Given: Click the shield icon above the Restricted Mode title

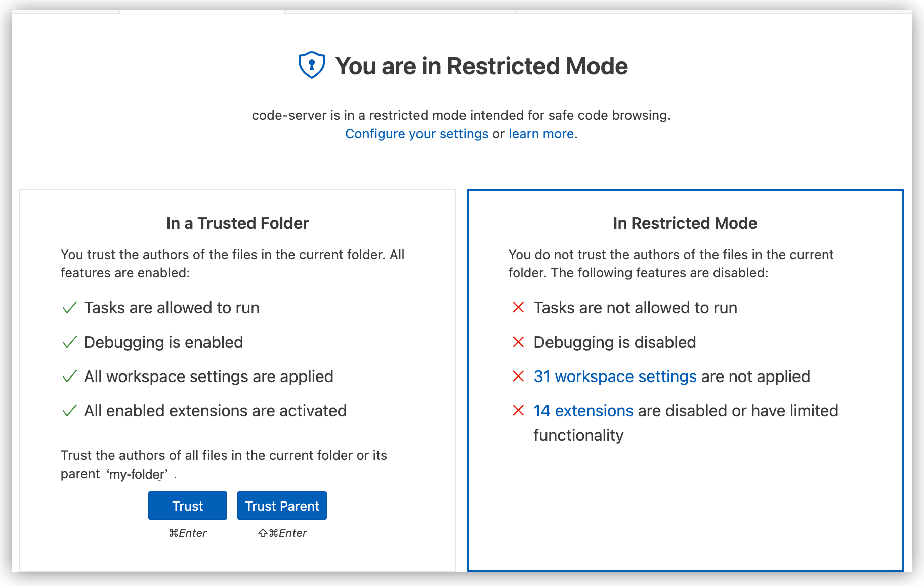Looking at the screenshot, I should [x=311, y=65].
